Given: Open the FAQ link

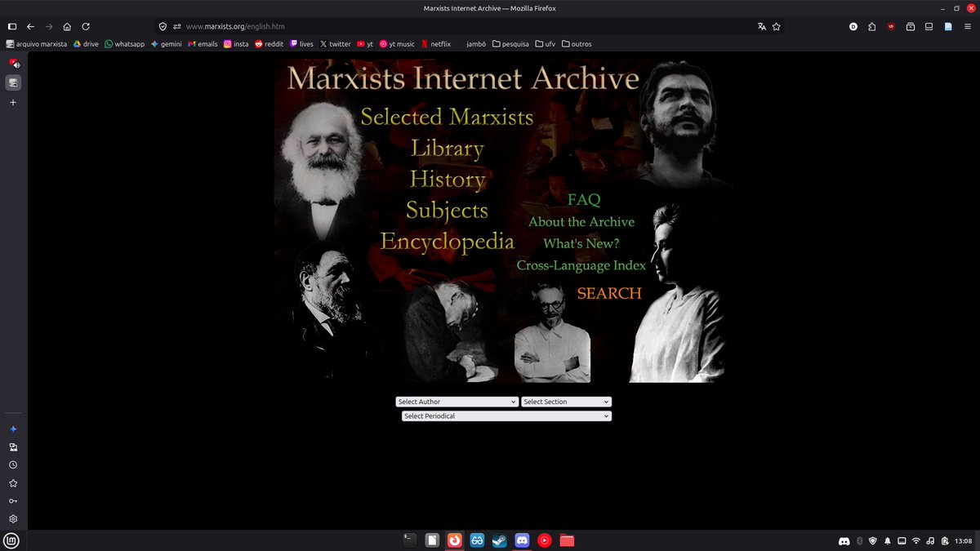Looking at the screenshot, I should click(584, 200).
